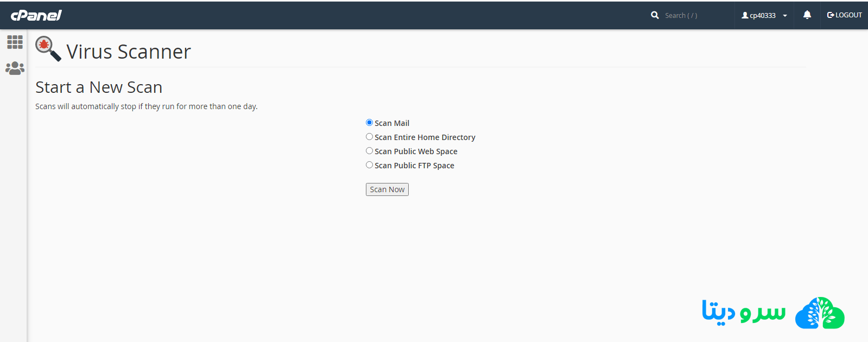Image resolution: width=868 pixels, height=342 pixels.
Task: Open the Home grid icon in the sidebar
Action: click(15, 42)
